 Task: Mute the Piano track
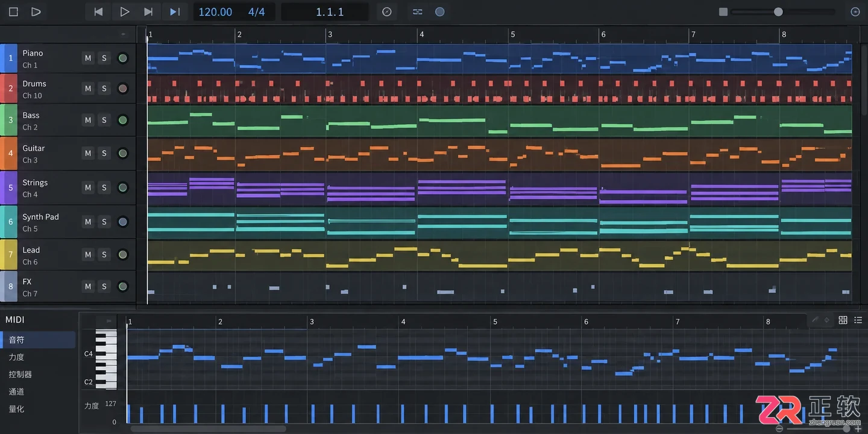point(88,58)
